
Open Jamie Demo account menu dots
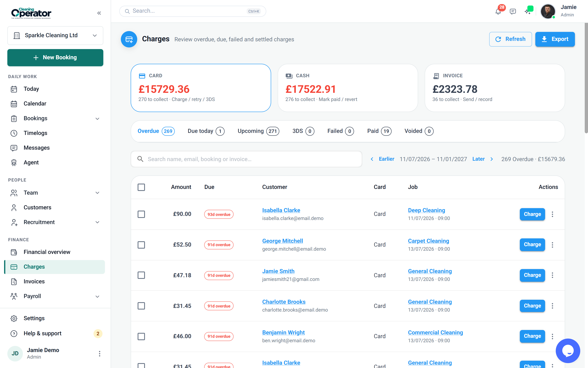(99, 354)
